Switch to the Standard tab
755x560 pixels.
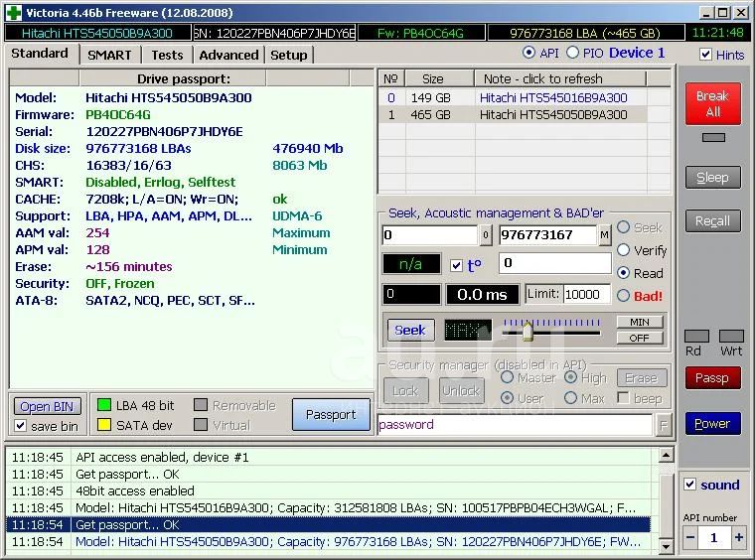click(x=40, y=54)
